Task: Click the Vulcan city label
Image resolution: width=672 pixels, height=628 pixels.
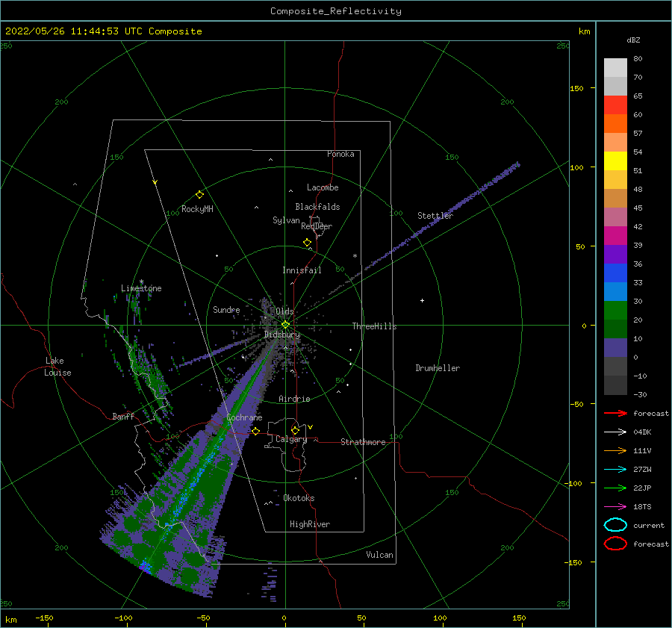Action: [379, 555]
